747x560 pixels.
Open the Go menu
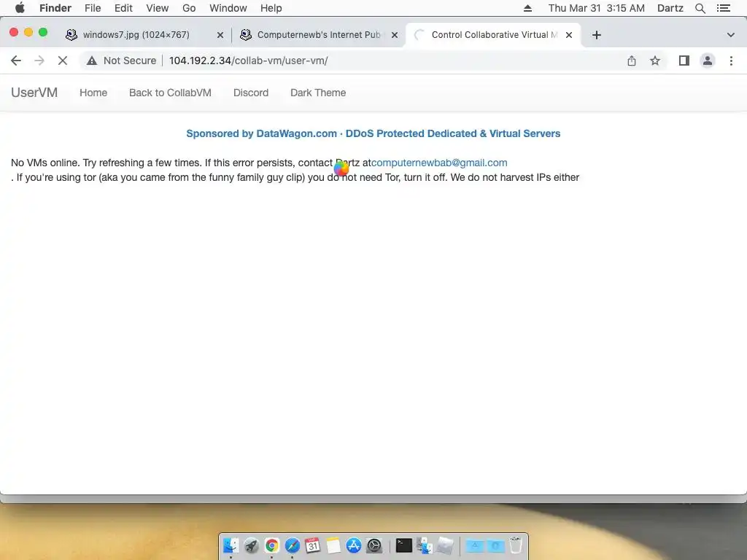189,8
